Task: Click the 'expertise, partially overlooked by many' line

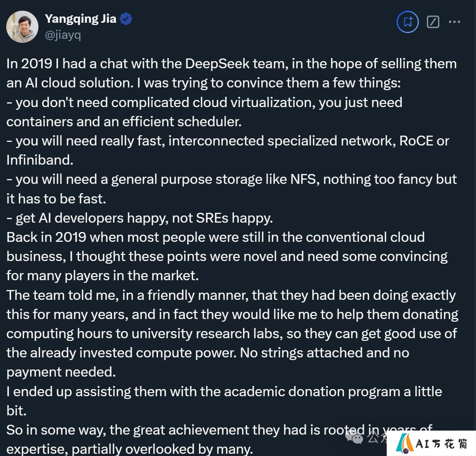Action: click(x=129, y=449)
